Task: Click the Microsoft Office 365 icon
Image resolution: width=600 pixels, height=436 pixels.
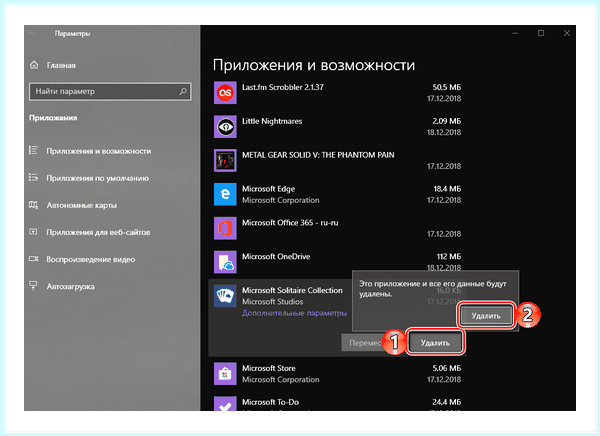Action: [x=225, y=228]
